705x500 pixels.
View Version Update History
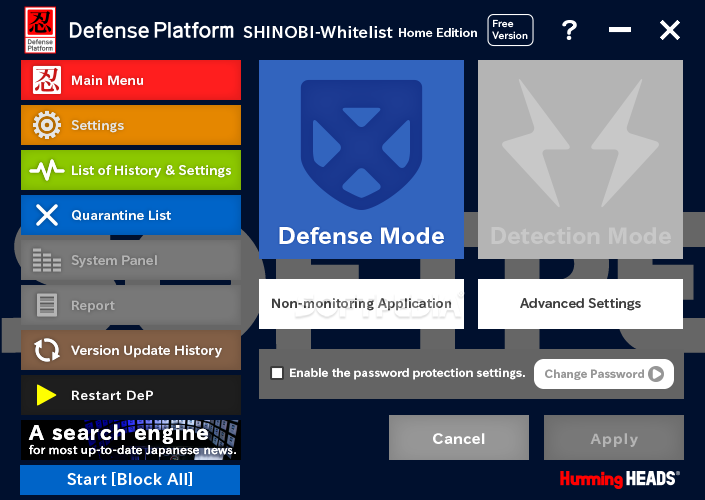click(x=131, y=350)
